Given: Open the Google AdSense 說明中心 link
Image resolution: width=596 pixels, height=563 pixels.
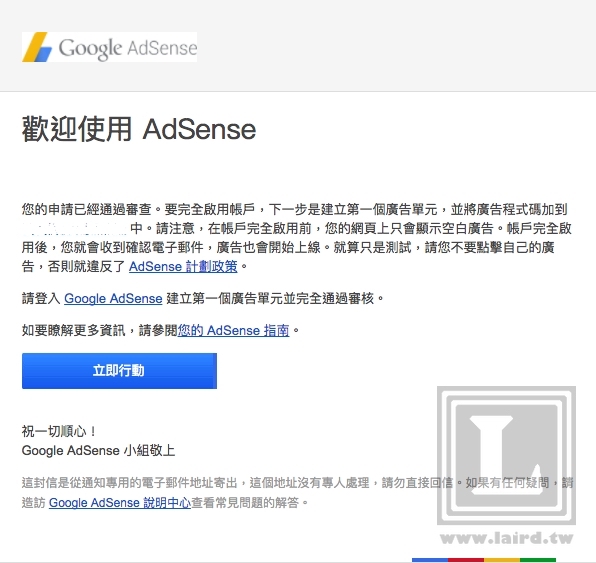Looking at the screenshot, I should [x=120, y=503].
